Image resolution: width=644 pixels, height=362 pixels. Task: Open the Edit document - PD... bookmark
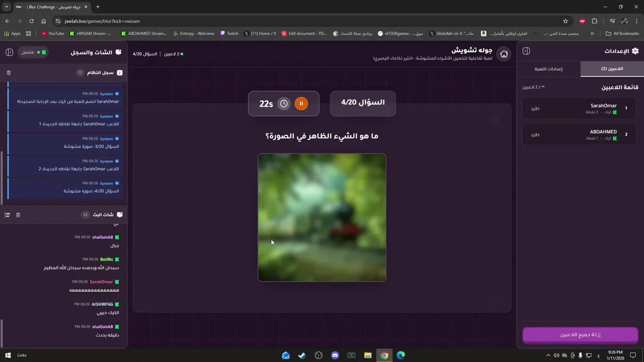[x=304, y=34]
